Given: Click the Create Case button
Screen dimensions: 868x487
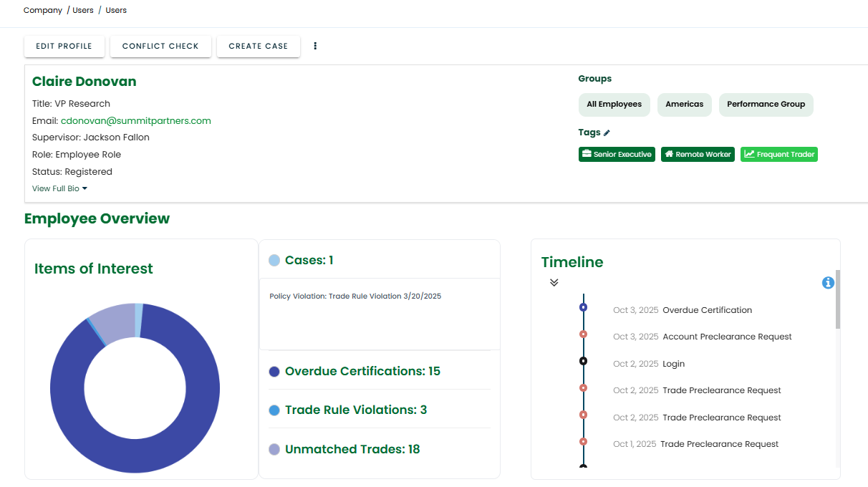Looking at the screenshot, I should (258, 46).
